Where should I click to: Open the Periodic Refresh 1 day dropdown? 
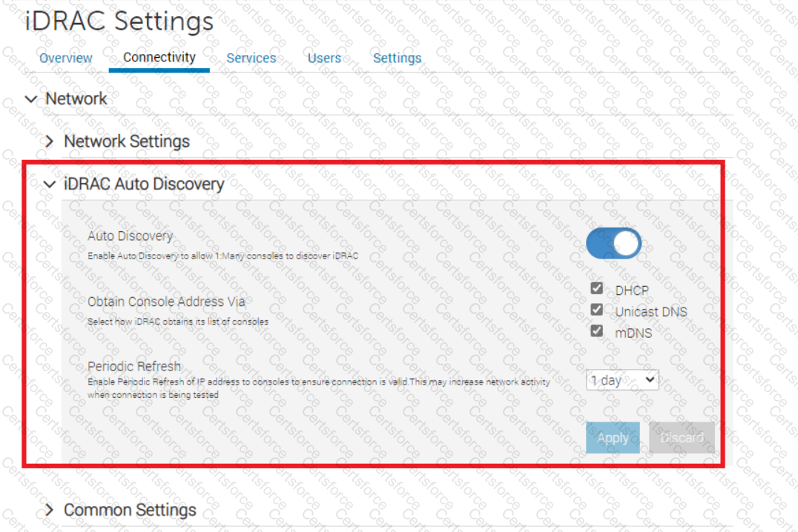(x=622, y=380)
